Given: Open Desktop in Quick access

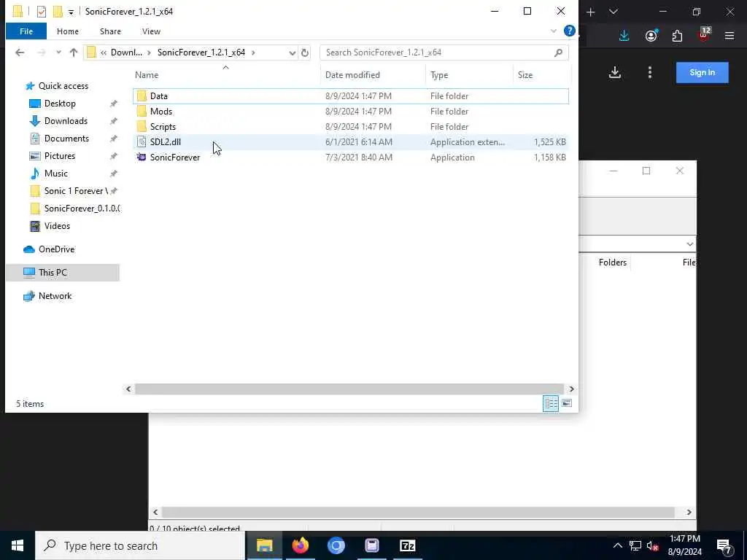Looking at the screenshot, I should 60,104.
